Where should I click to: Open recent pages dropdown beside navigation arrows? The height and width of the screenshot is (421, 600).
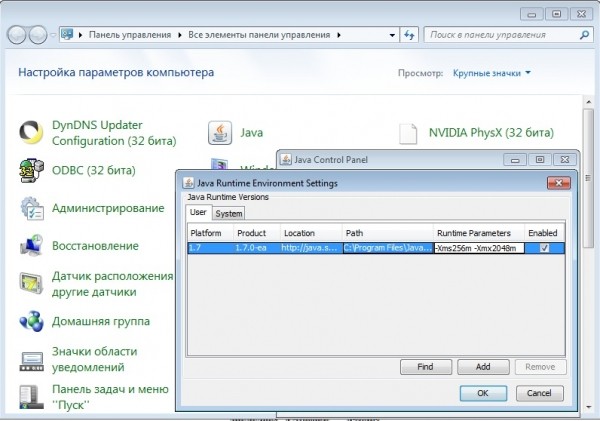(x=53, y=35)
